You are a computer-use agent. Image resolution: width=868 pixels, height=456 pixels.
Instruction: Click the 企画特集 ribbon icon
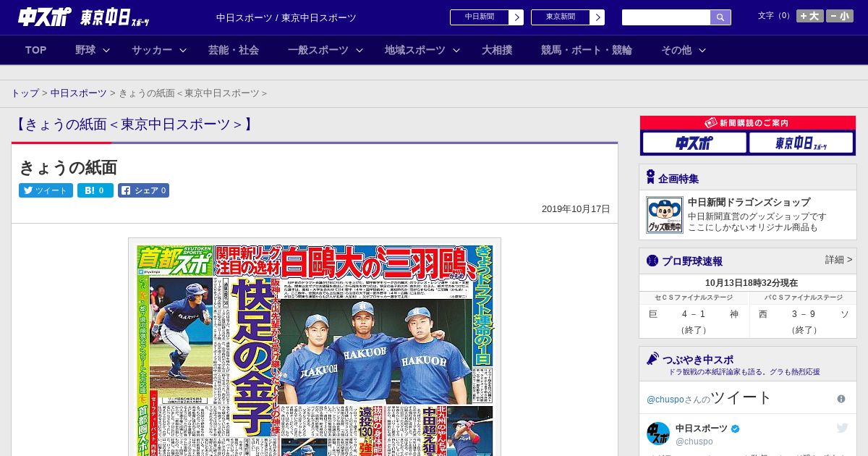coord(650,177)
